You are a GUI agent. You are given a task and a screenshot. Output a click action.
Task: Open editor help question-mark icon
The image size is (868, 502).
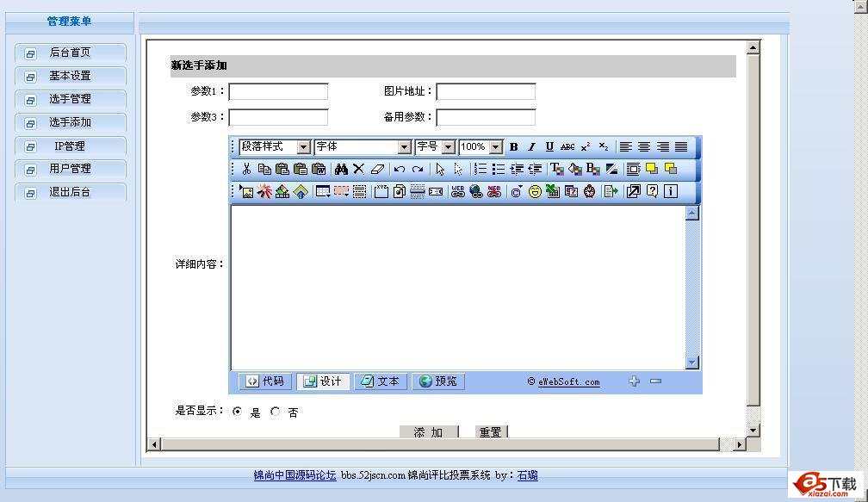point(652,191)
